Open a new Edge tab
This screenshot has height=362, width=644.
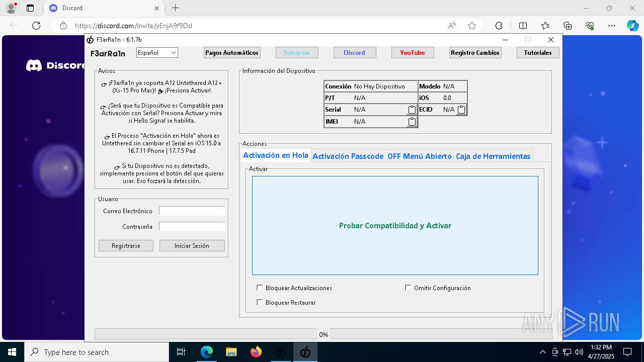point(175,8)
